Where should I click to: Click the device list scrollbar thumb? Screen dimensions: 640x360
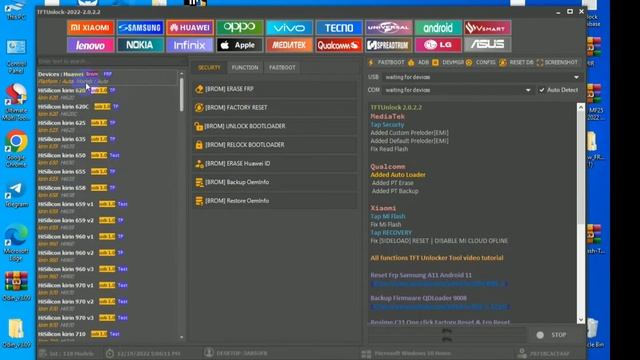(x=182, y=95)
